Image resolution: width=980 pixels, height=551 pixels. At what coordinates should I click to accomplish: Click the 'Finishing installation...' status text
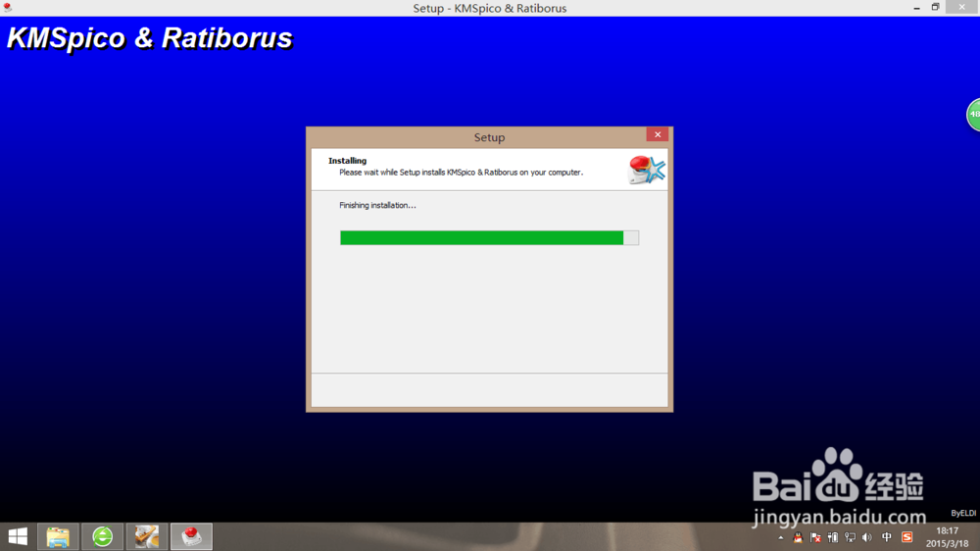tap(377, 205)
